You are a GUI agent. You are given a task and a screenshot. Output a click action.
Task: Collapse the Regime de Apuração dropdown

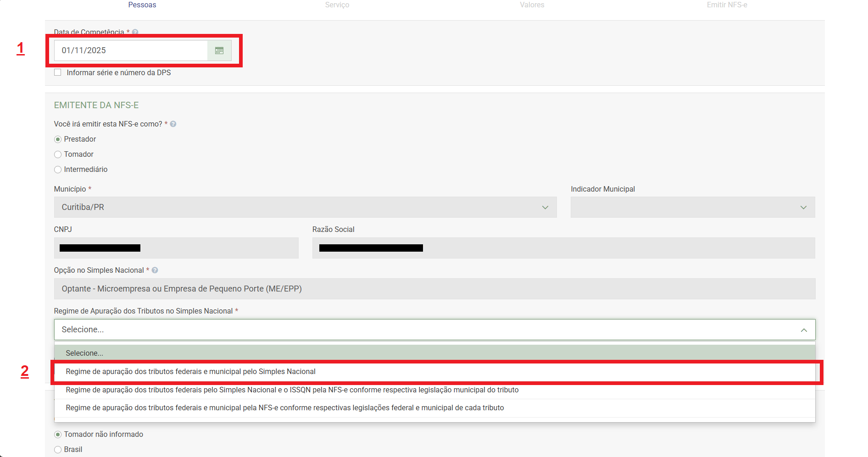point(803,330)
